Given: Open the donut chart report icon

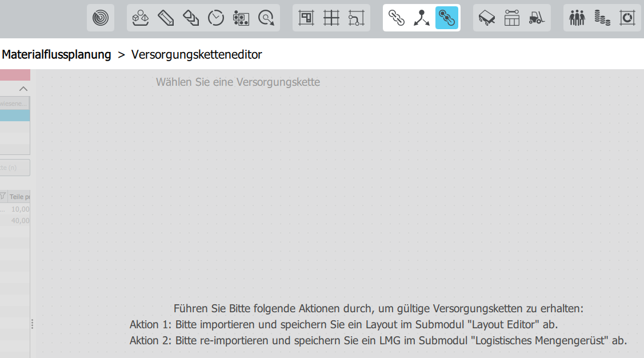Looking at the screenshot, I should click(627, 18).
